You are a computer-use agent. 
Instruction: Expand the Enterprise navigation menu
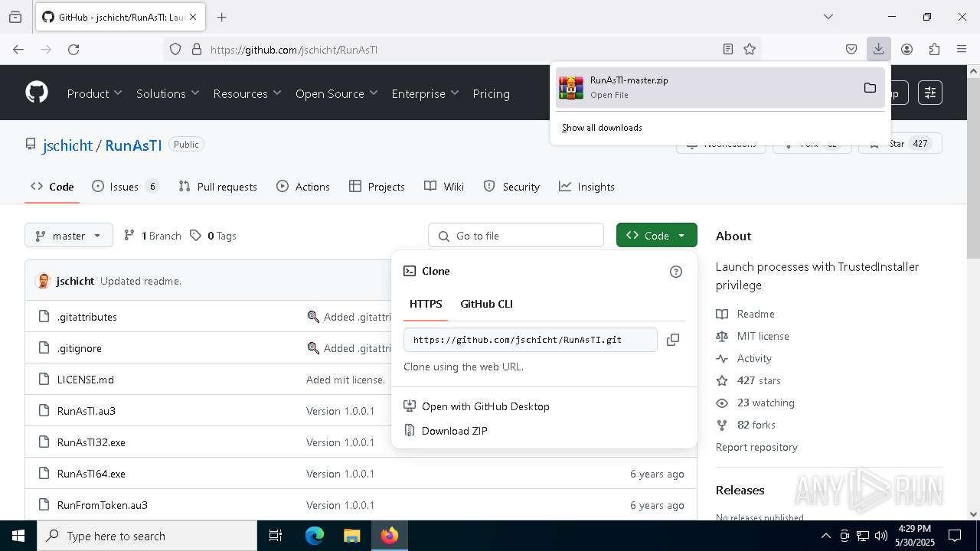point(425,93)
